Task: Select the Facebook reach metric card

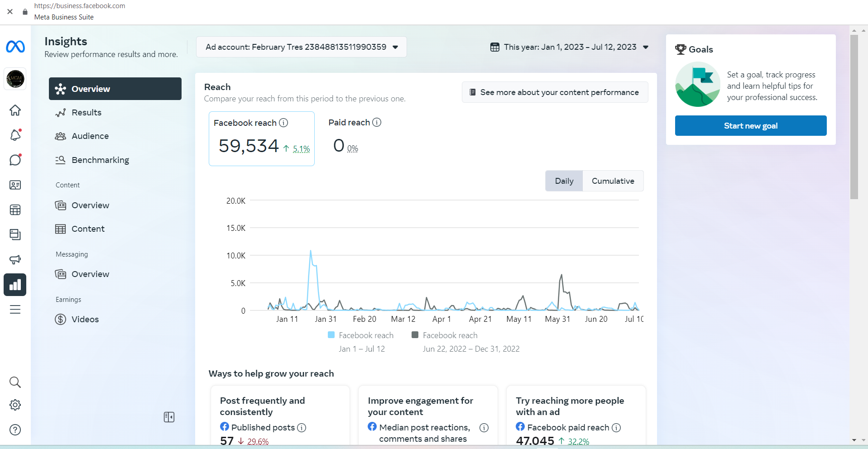Action: 261,139
